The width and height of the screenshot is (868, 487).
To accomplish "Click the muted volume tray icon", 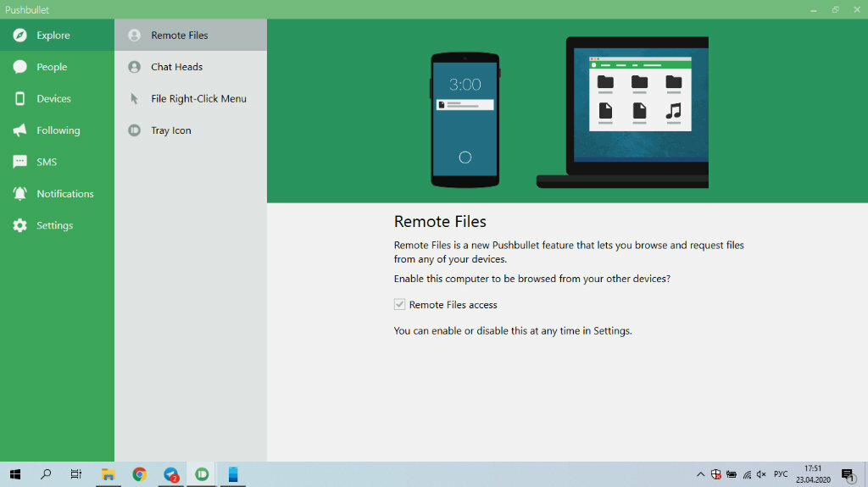I will coord(761,474).
